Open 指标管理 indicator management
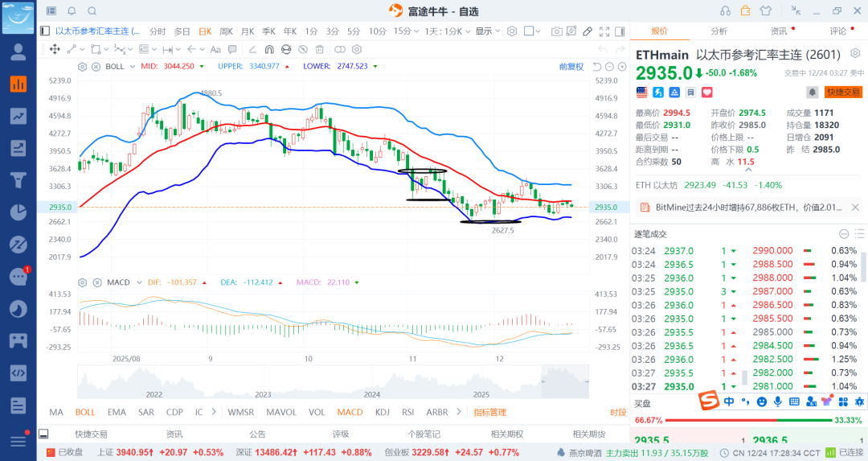This screenshot has width=868, height=461. [x=490, y=412]
